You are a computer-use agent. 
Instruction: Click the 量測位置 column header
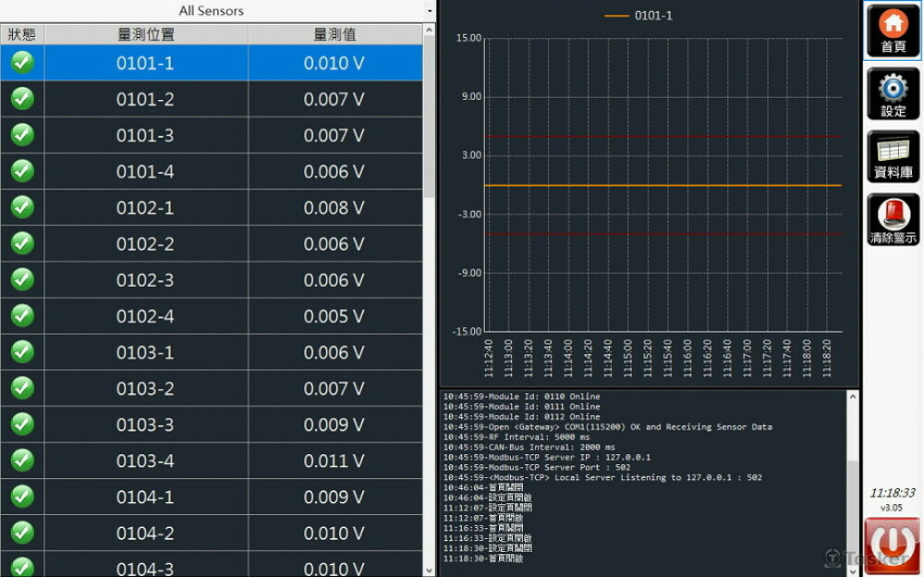click(146, 34)
